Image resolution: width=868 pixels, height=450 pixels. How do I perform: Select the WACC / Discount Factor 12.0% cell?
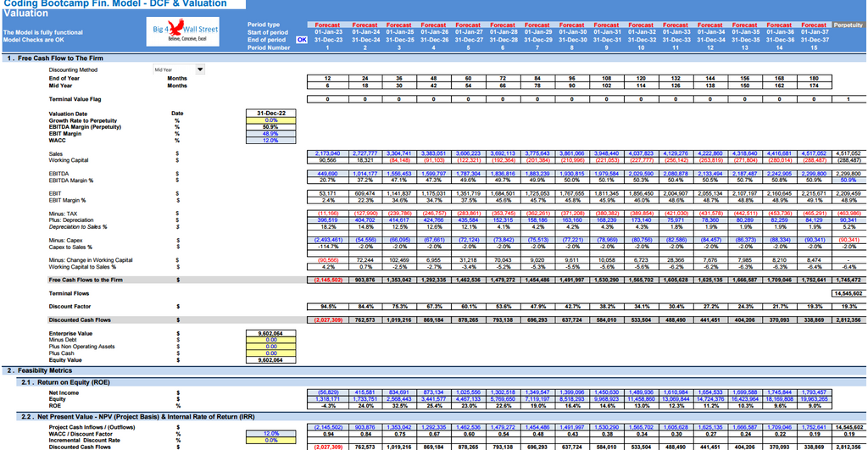[270, 433]
